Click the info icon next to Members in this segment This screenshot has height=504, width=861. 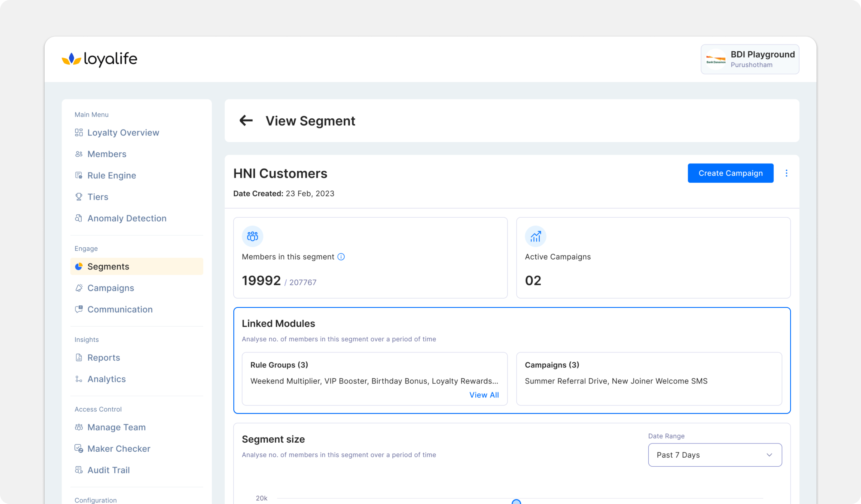tap(341, 257)
